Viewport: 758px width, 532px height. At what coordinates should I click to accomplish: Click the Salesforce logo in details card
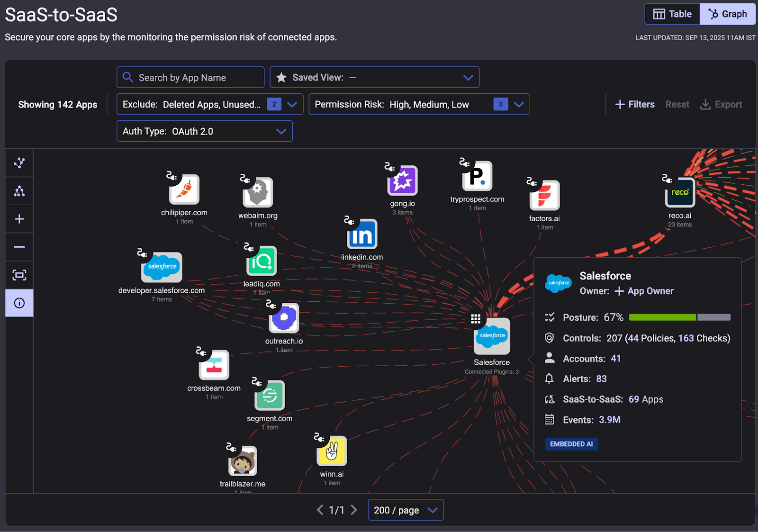coord(558,283)
